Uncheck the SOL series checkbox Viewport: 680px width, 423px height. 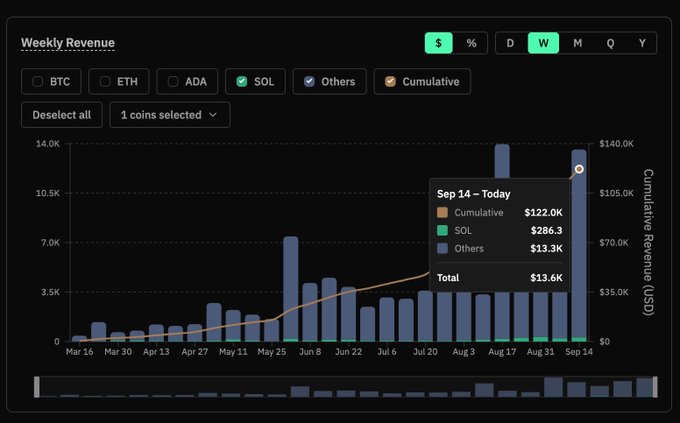point(242,81)
